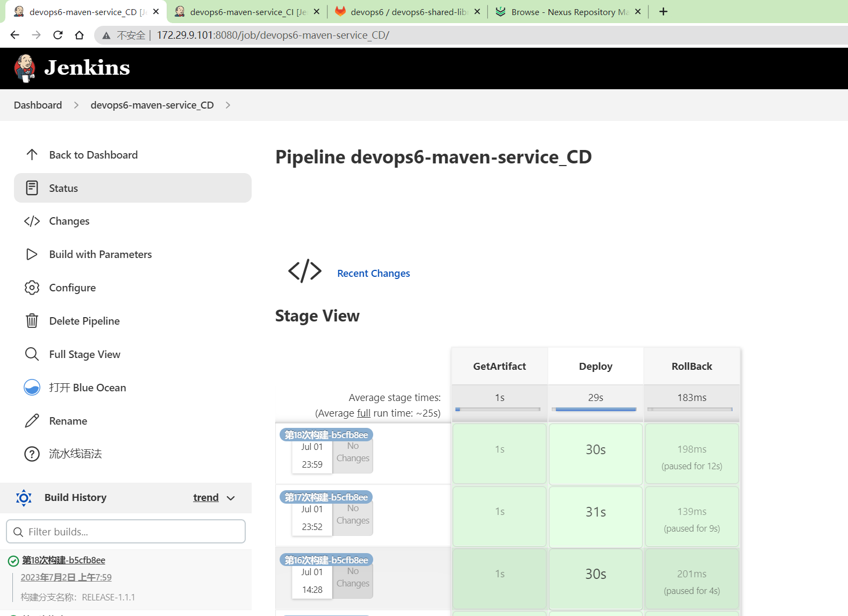Open Dashboard breadcrumb link
Image resolution: width=848 pixels, height=616 pixels.
click(x=38, y=105)
